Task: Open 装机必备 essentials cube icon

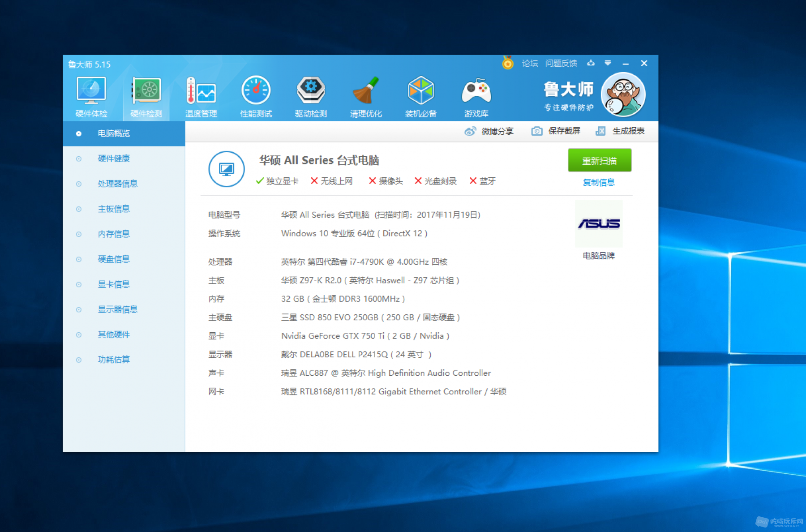Action: (x=421, y=97)
